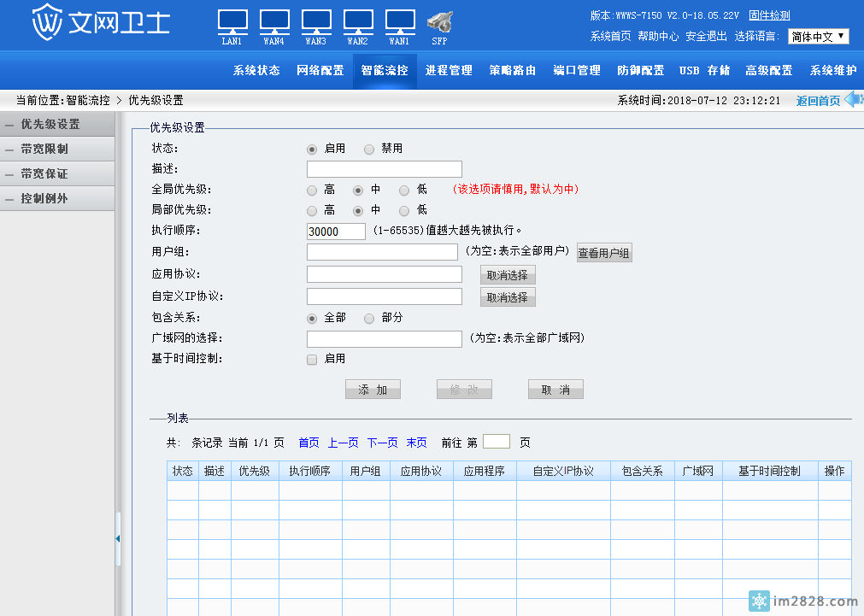Image resolution: width=864 pixels, height=616 pixels.
Task: Click the blue back arrow beside 返回首页
Action: [x=854, y=99]
